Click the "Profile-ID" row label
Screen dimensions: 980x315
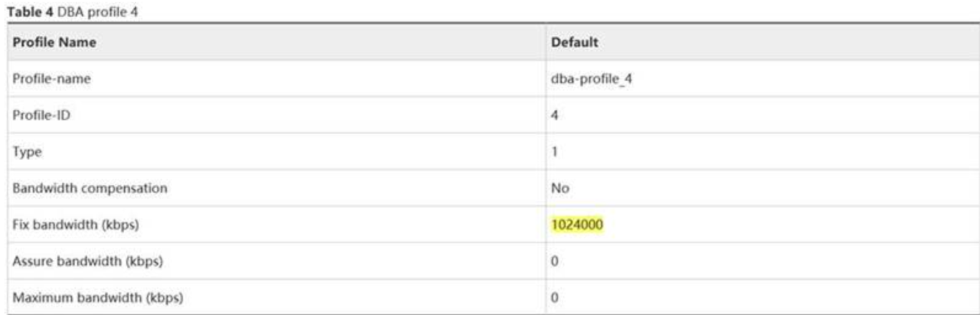click(38, 116)
